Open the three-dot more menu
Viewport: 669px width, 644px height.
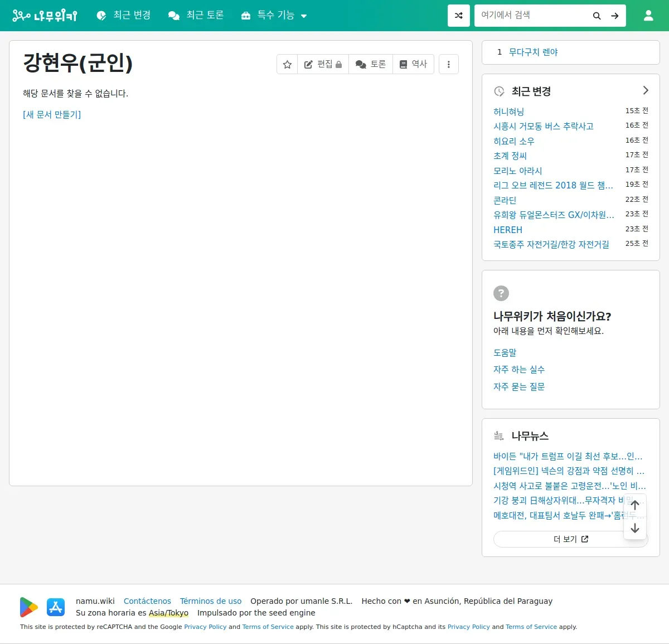pos(449,64)
